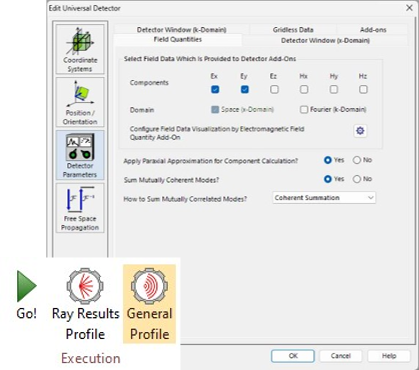Open the Coherent Summation dropdown

(324, 198)
